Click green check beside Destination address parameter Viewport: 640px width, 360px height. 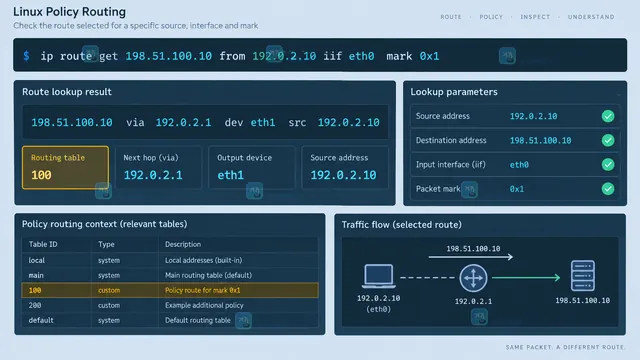click(608, 140)
